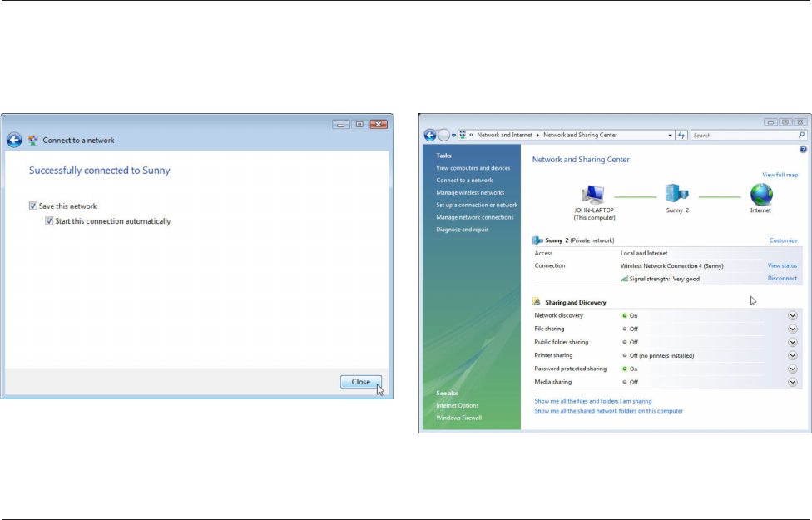
Task: Click the control panel icon in the address bar
Action: (x=463, y=135)
